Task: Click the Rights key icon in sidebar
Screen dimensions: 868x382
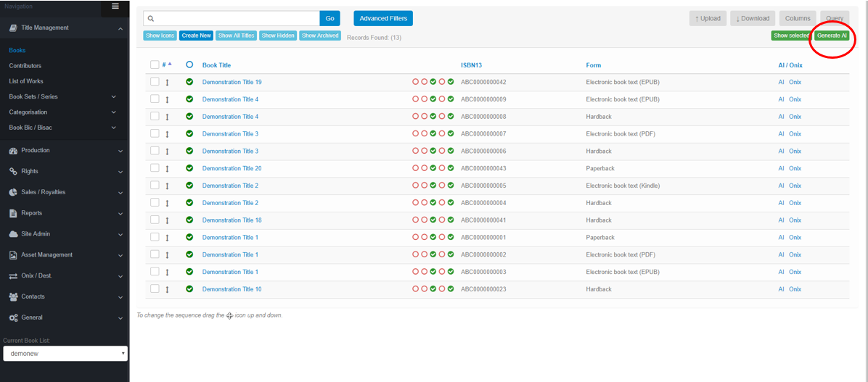Action: [14, 172]
